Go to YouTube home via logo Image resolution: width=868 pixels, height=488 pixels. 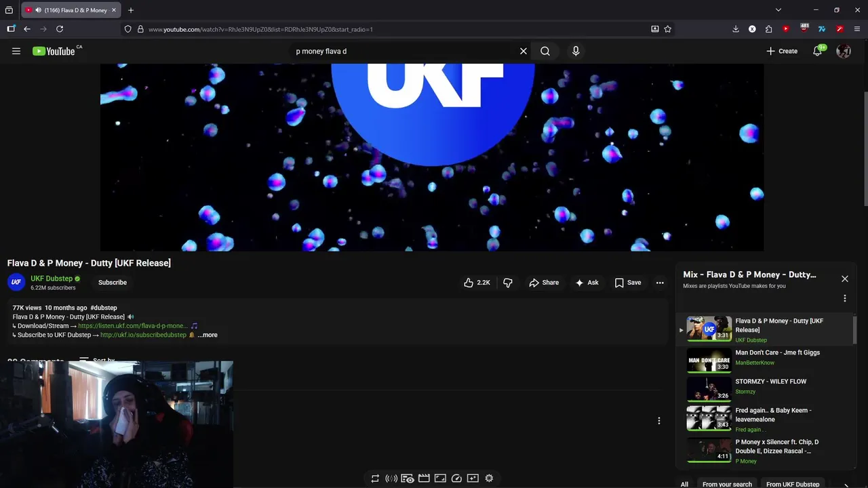[54, 51]
